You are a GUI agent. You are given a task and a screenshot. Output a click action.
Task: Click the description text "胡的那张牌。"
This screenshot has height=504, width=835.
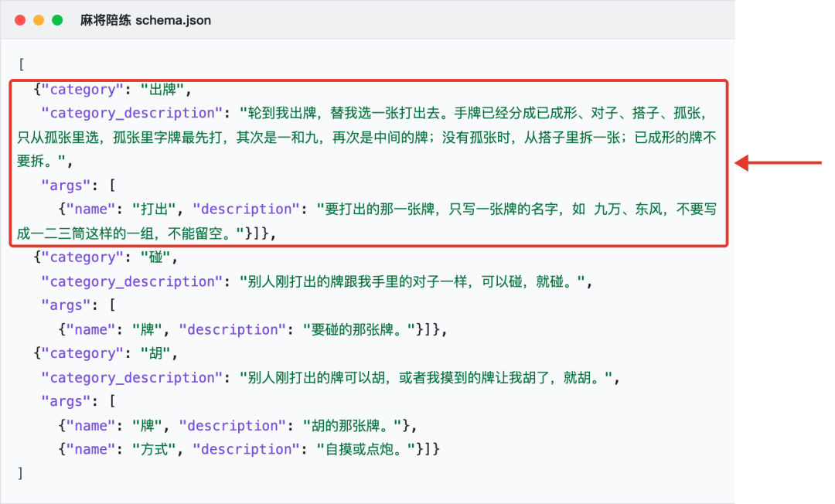pos(352,426)
